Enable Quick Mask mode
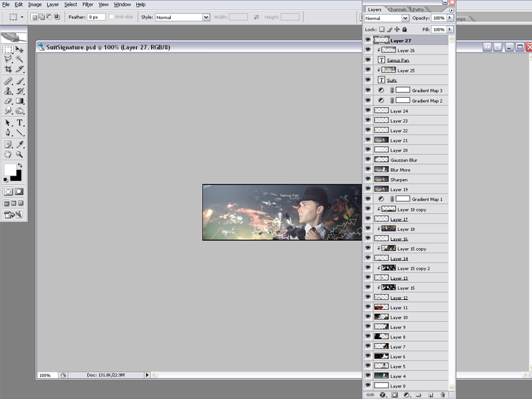 click(19, 192)
